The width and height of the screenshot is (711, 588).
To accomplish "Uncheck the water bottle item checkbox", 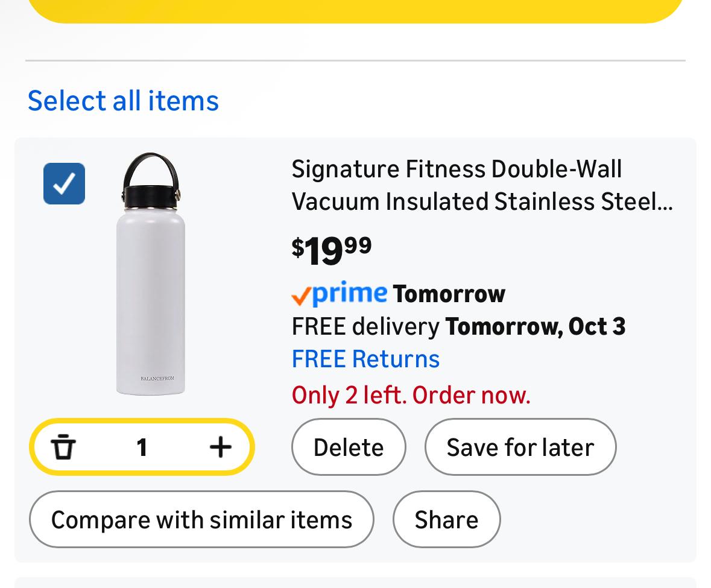I will click(x=65, y=183).
